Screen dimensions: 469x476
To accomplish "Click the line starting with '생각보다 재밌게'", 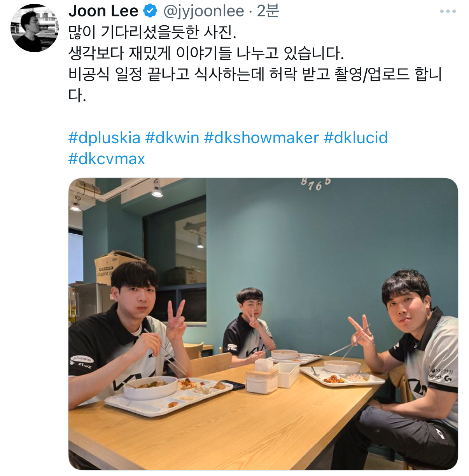I will coord(206,53).
